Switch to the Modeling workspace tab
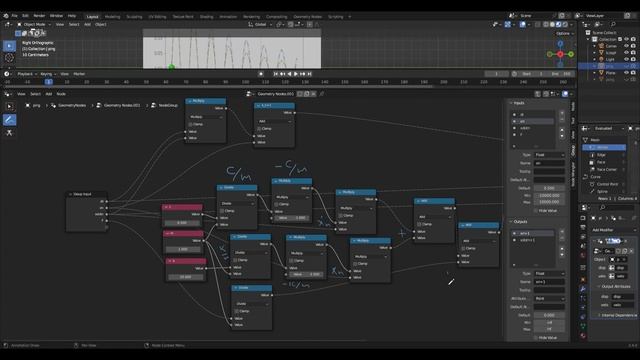 [x=112, y=17]
